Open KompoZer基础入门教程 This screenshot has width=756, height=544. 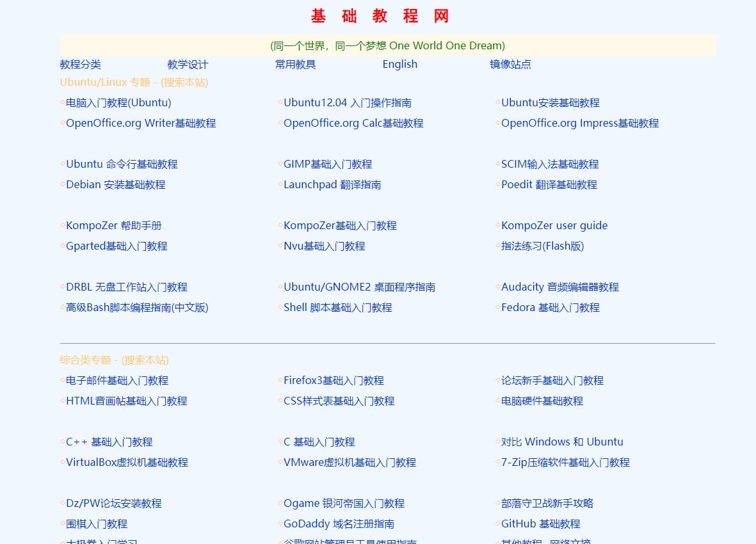(341, 225)
